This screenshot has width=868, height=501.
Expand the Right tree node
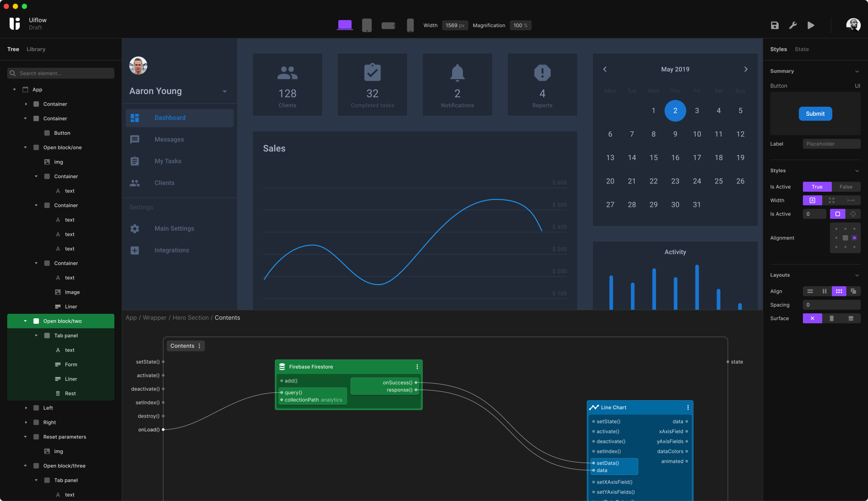pos(26,422)
